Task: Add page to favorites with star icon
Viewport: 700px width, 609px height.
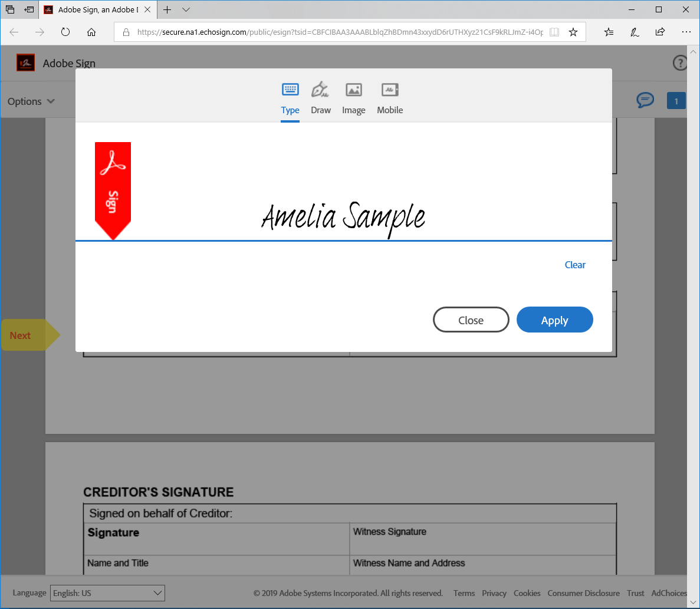Action: coord(573,32)
